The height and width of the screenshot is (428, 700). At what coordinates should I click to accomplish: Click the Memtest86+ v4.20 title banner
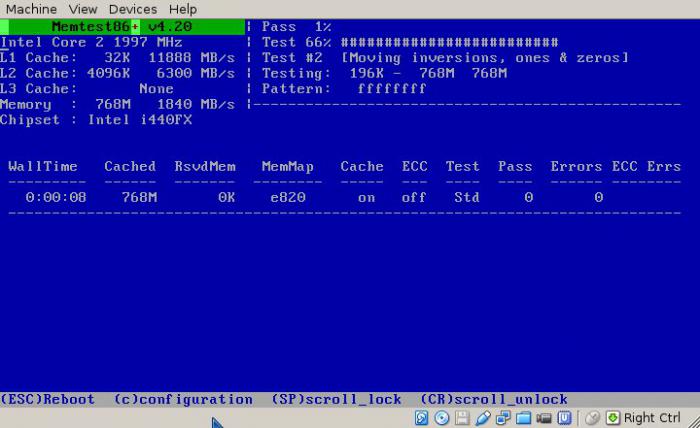(x=122, y=27)
